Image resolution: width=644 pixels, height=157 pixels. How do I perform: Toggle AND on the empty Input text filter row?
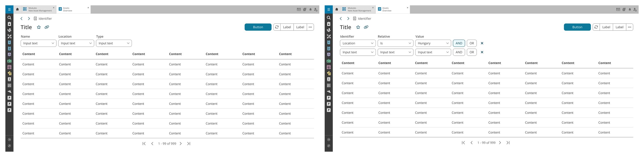point(459,52)
